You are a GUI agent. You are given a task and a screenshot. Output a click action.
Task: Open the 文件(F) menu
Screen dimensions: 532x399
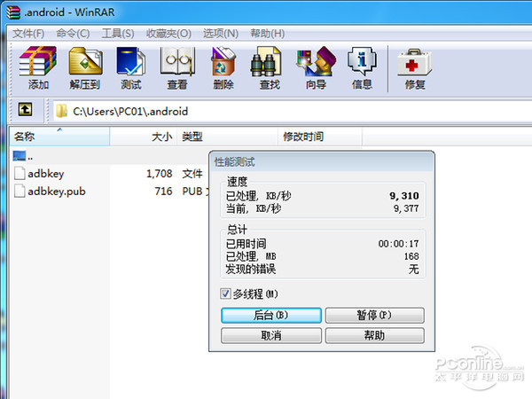coord(28,34)
